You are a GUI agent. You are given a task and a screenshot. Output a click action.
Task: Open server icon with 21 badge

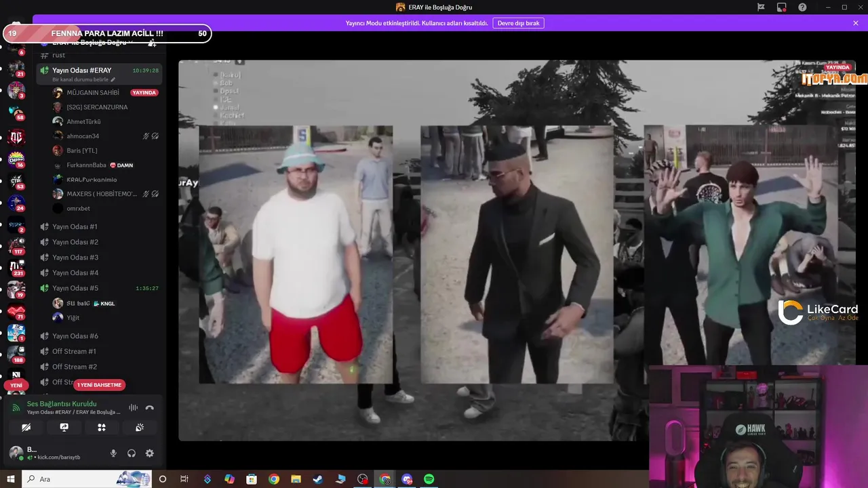coord(16,68)
